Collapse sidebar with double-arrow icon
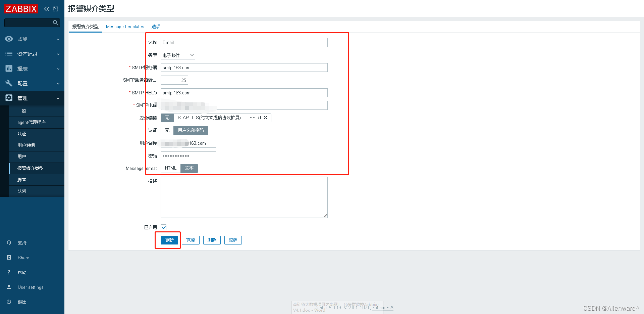 click(x=47, y=9)
